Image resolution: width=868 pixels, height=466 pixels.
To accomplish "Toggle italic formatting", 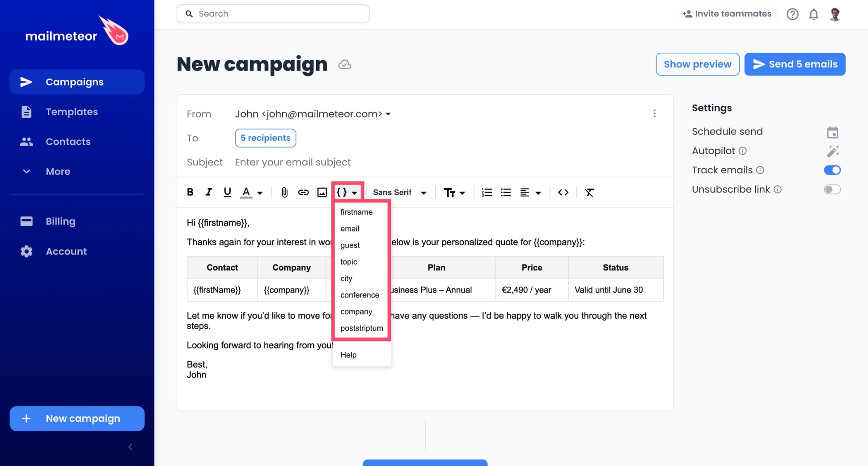I will coord(208,192).
